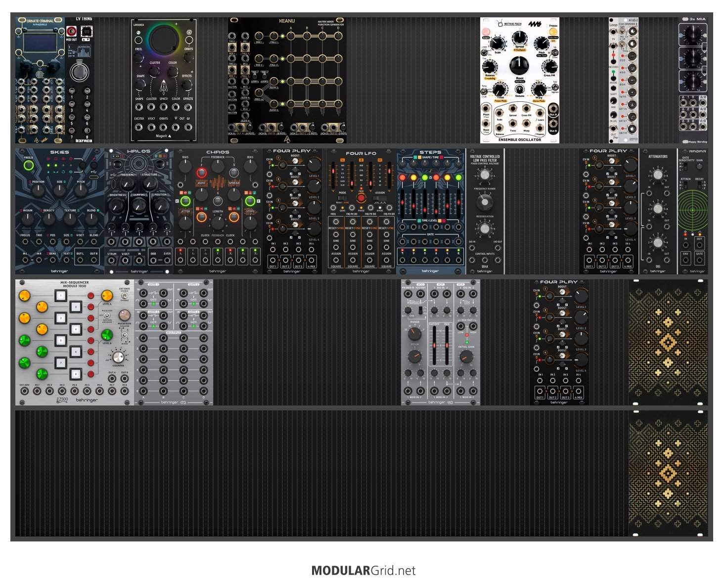728x581 pixels.
Task: Click the PITCH knob on the Skies module
Action: [x=81, y=189]
